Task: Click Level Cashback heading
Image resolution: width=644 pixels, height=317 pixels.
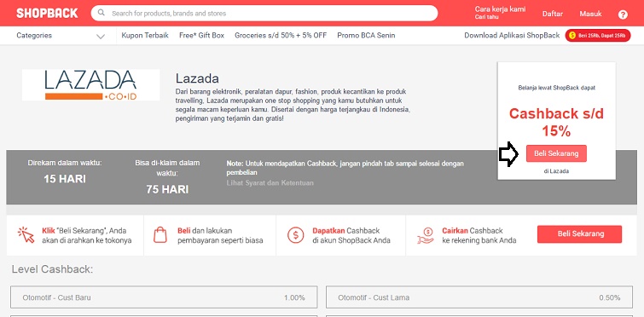Action: [x=52, y=269]
